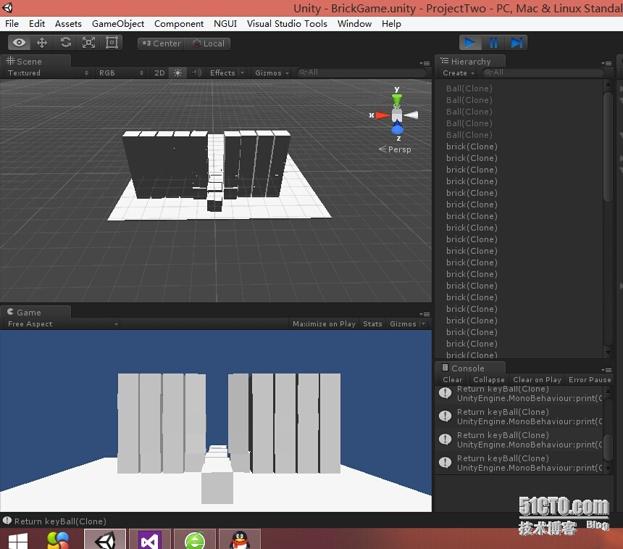Open the Assets menu
Viewport: 623px width, 549px height.
tap(68, 24)
